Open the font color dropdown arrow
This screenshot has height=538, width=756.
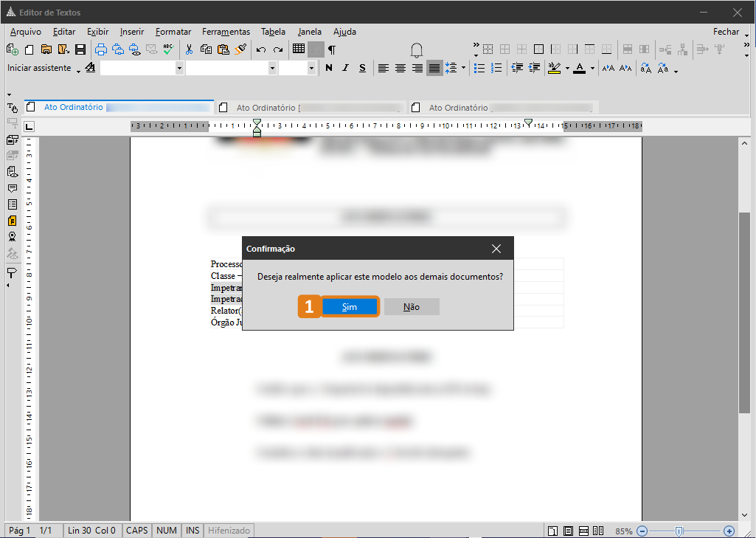click(x=592, y=69)
